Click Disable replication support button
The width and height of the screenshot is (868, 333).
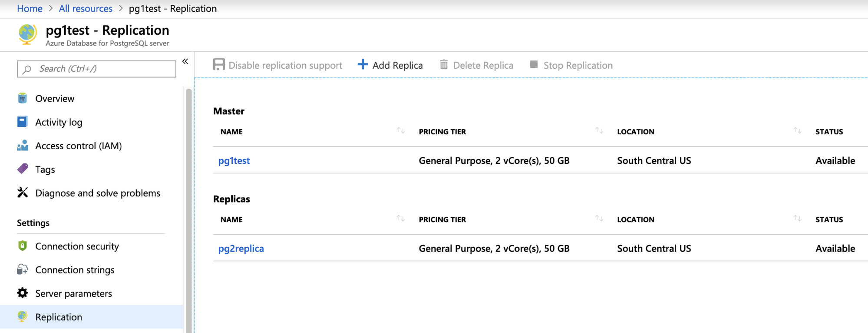(278, 65)
